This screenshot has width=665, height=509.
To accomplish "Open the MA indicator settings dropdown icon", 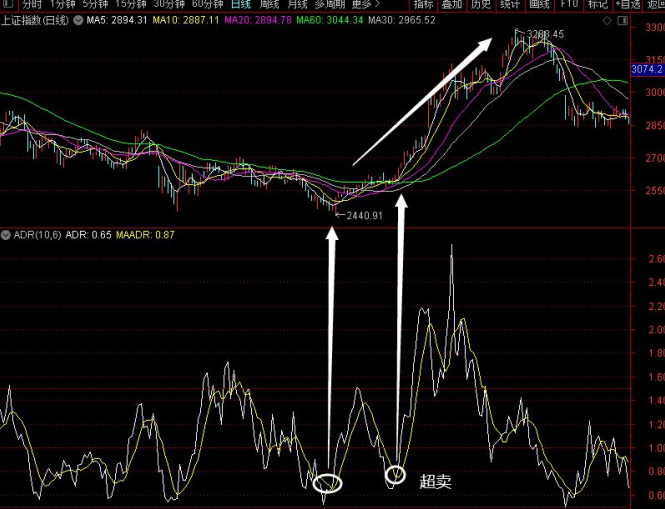I will click(78, 20).
